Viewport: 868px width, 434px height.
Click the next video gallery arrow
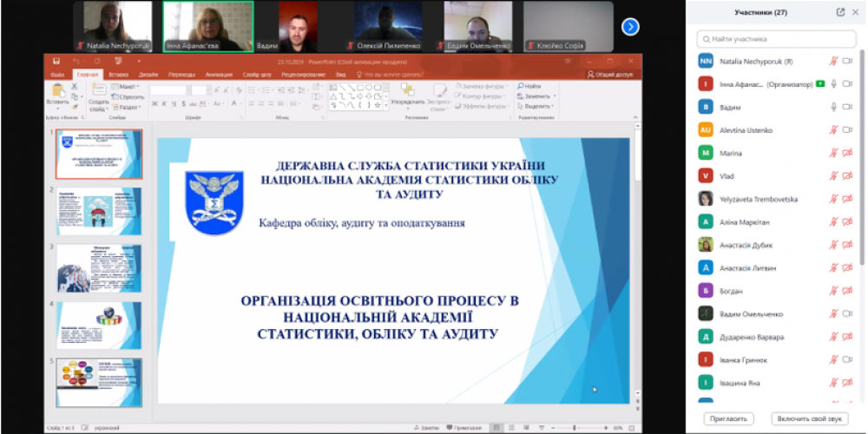pos(630,27)
